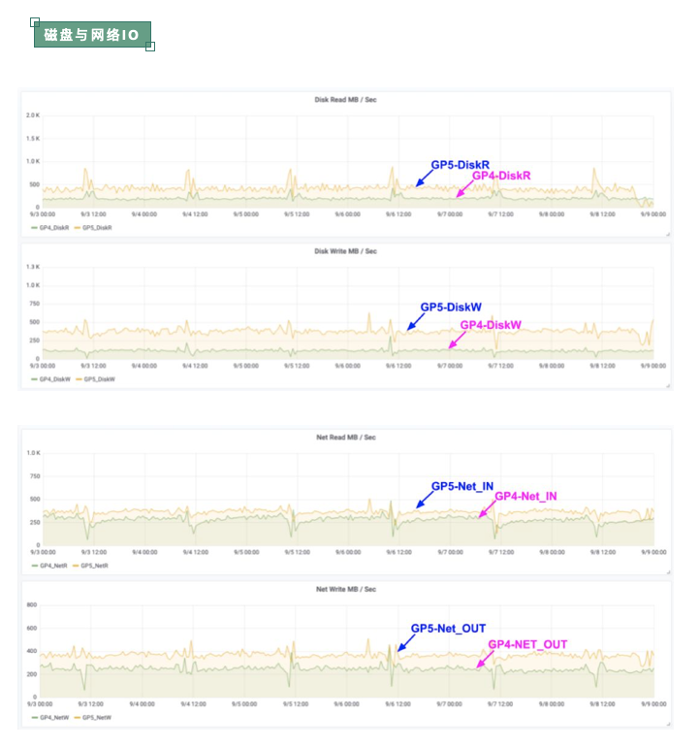This screenshot has height=748, width=700.
Task: Click the 600 label on Net Write axis
Action: [32, 629]
